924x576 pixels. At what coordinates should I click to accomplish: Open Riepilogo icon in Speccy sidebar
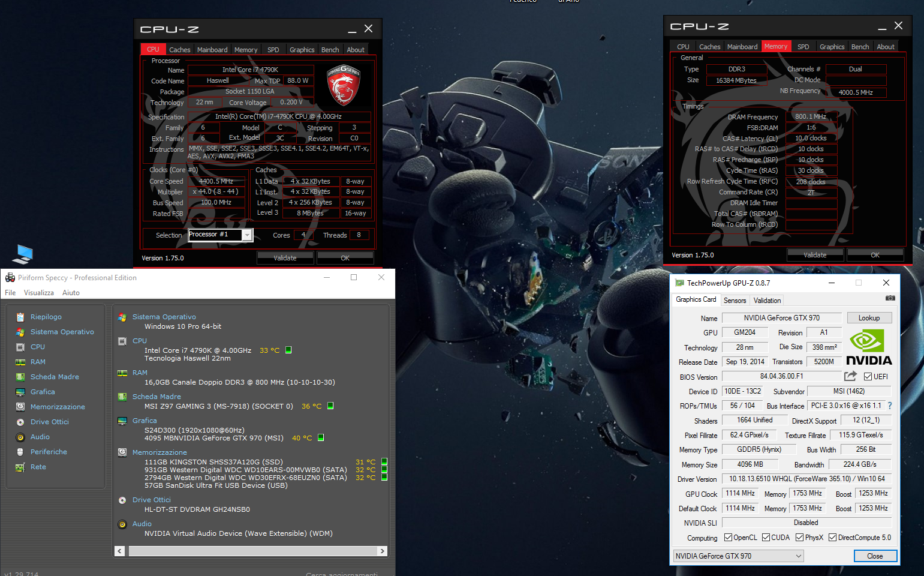20,317
